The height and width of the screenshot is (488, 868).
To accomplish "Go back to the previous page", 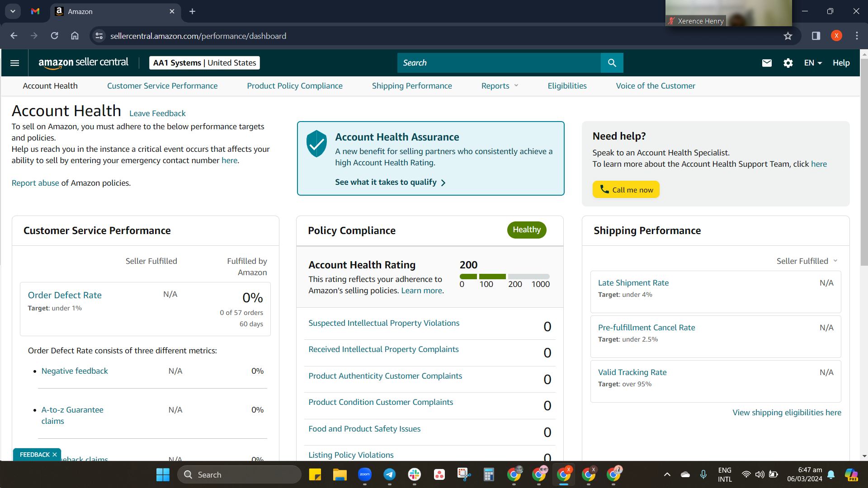I will [14, 36].
